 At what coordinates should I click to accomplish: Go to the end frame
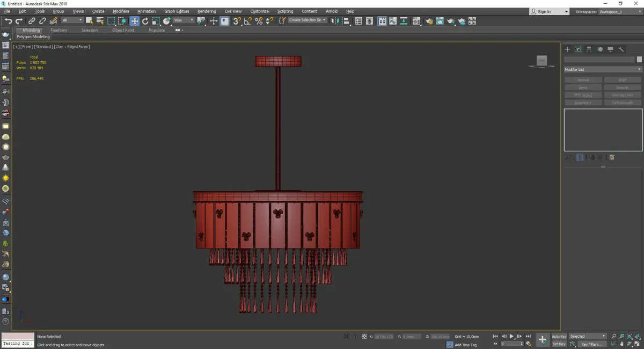point(528,336)
